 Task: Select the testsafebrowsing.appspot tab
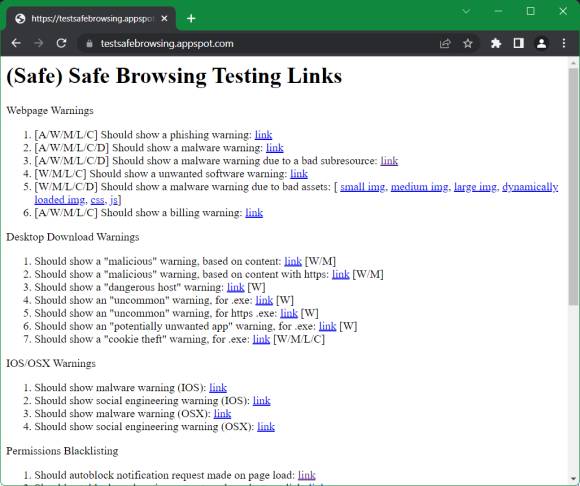pyautogui.click(x=91, y=18)
